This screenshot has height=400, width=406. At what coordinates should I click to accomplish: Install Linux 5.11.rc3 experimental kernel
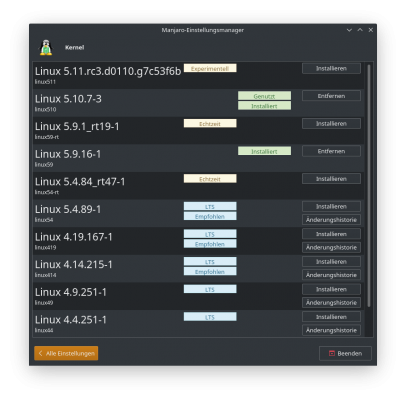(x=331, y=68)
